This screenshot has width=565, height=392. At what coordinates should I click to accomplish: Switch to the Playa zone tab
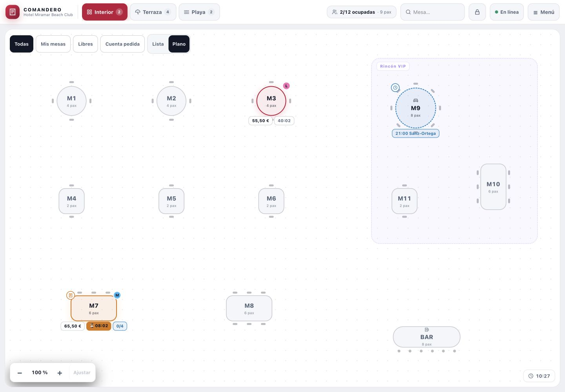pyautogui.click(x=199, y=12)
